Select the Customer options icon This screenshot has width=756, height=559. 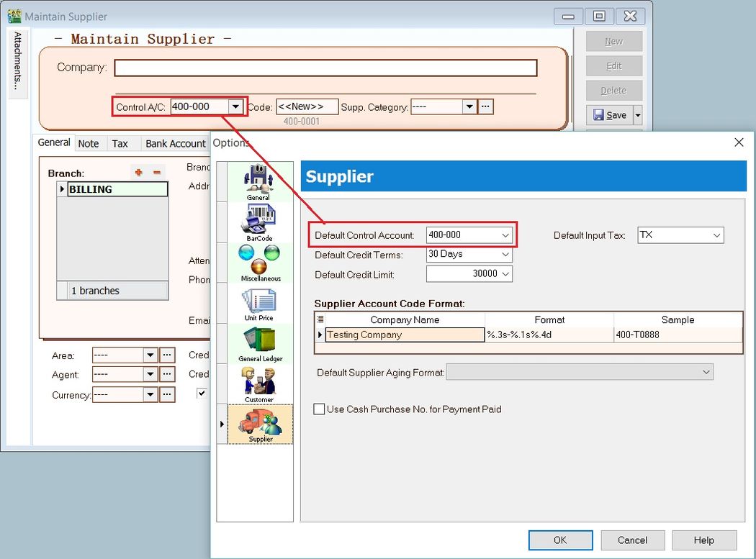coord(258,383)
